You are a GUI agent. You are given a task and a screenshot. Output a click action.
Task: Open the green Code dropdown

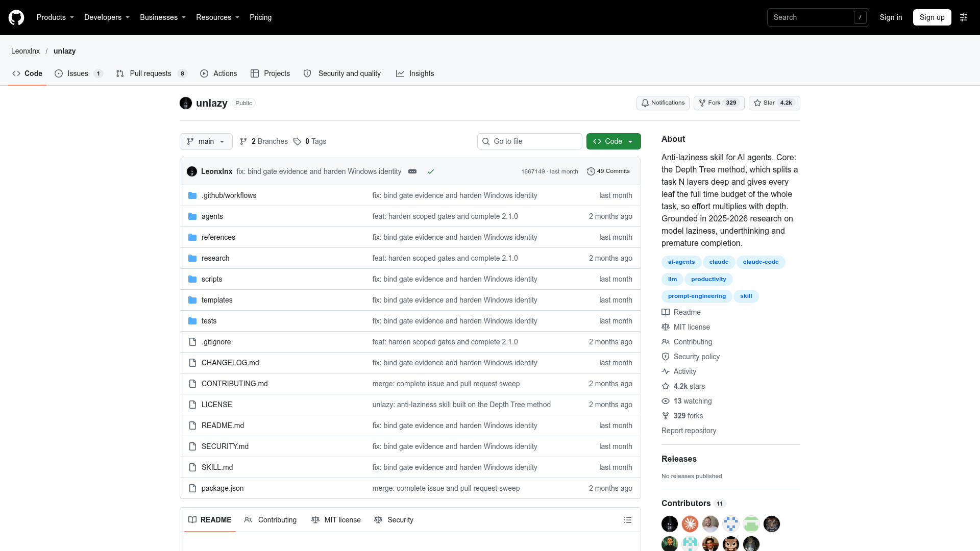tap(614, 141)
